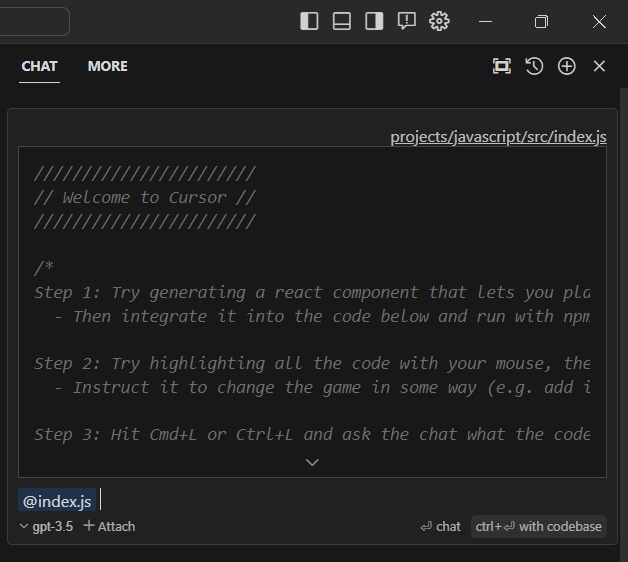Expand chat to full-screen view

pos(502,66)
